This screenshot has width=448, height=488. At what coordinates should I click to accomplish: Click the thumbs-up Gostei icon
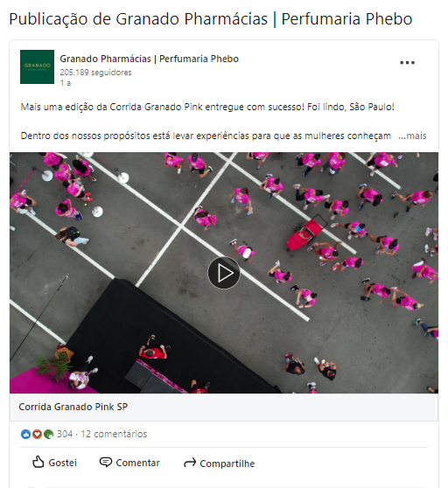38,462
